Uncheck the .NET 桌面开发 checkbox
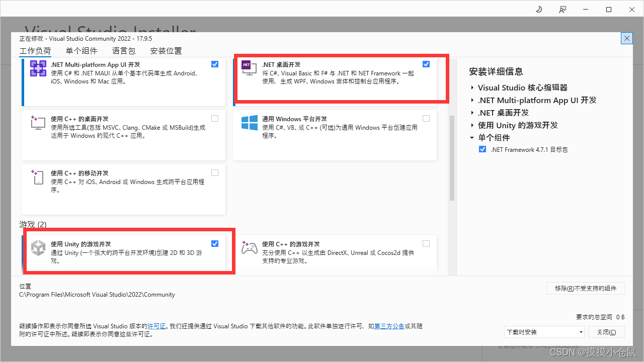 pos(426,64)
